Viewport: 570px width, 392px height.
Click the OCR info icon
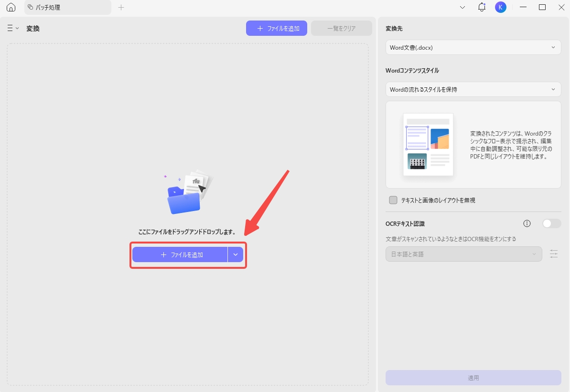[x=527, y=224]
